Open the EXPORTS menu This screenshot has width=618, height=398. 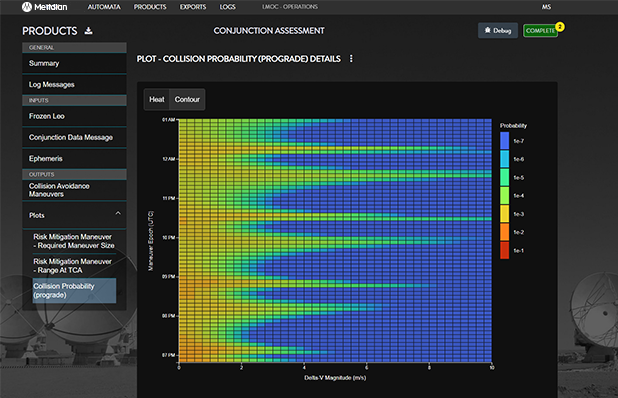[193, 7]
